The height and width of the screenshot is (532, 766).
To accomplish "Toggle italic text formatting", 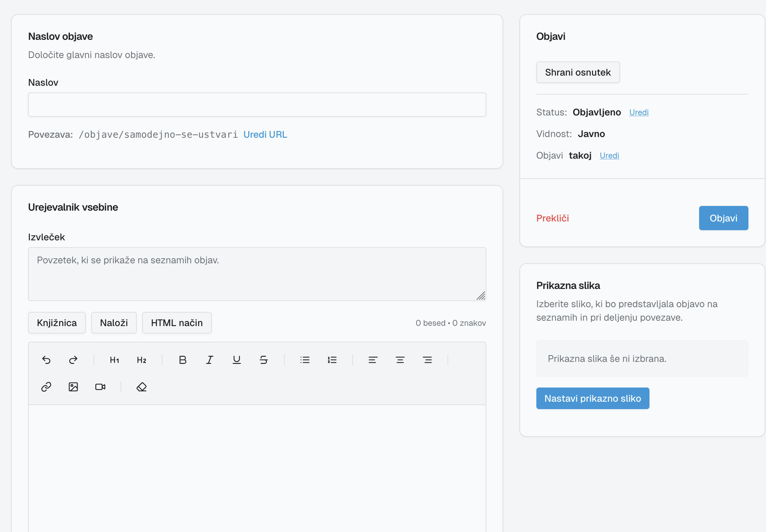I will tap(210, 360).
